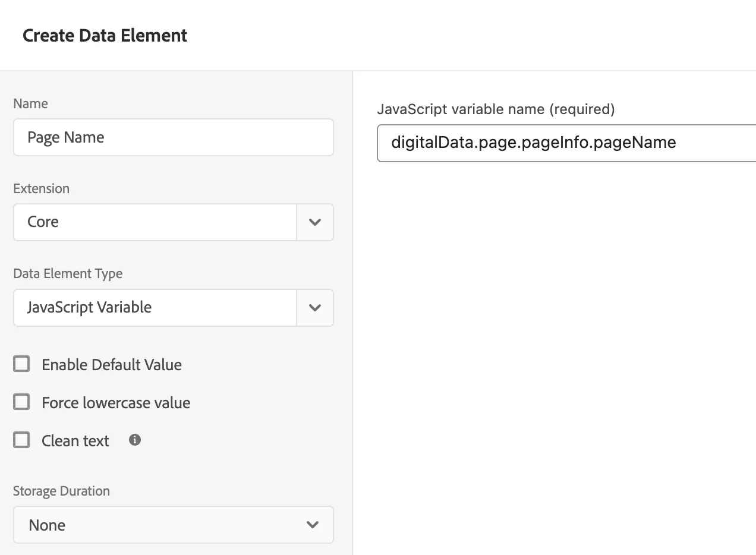Expand the Data Element Type chevron
Viewport: 756px width, 555px height.
315,308
